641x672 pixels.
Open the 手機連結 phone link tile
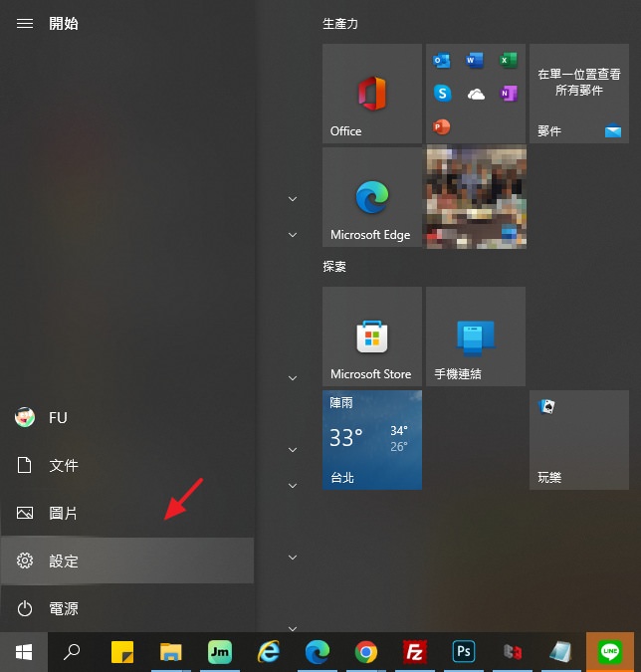pyautogui.click(x=476, y=336)
